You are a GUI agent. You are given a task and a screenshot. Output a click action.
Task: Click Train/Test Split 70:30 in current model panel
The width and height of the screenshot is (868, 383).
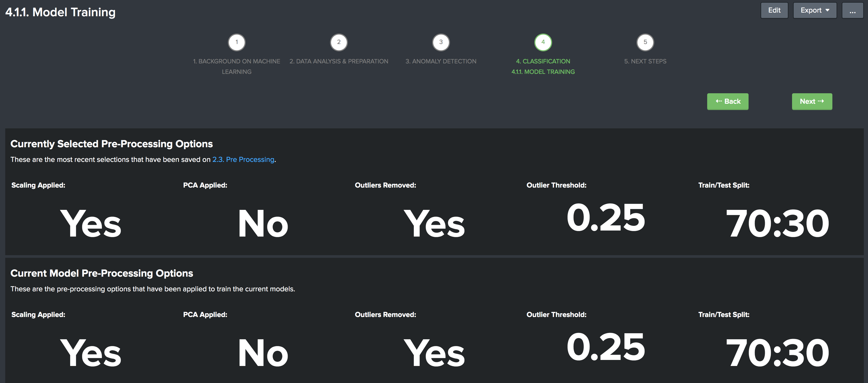pyautogui.click(x=777, y=353)
